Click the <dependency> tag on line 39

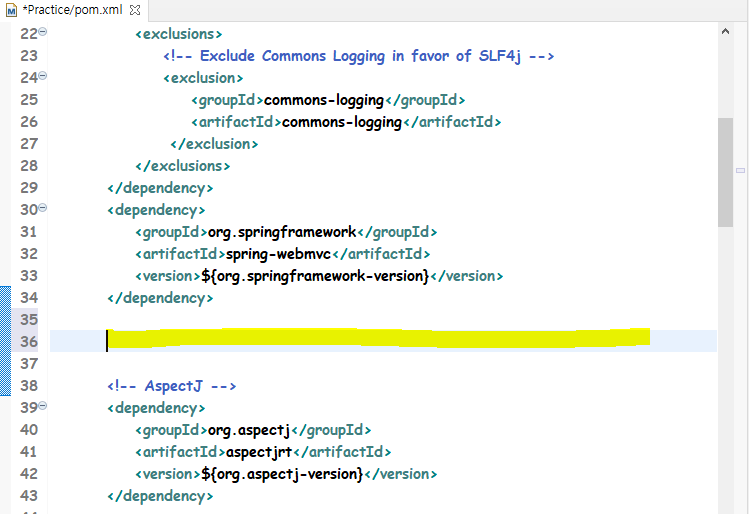coord(156,408)
